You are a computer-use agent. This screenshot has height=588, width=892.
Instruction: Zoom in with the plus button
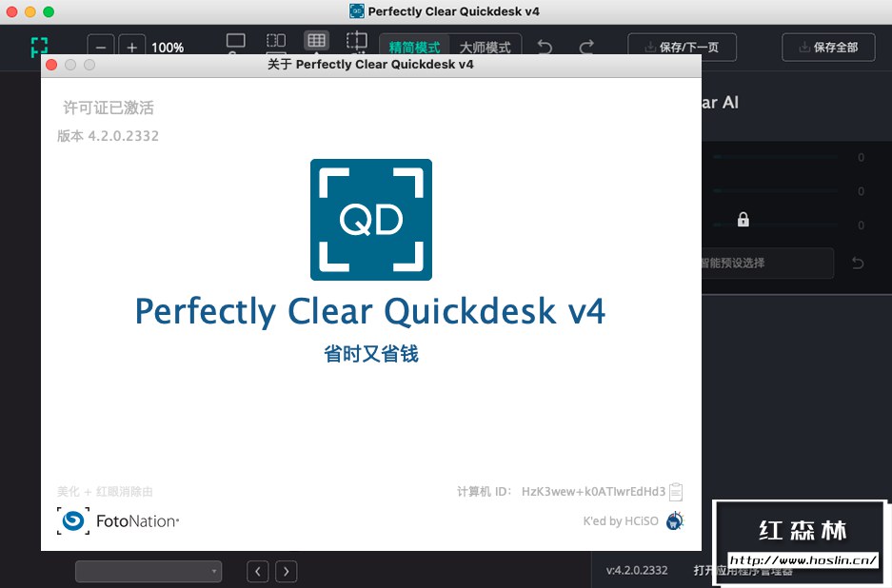pos(132,47)
